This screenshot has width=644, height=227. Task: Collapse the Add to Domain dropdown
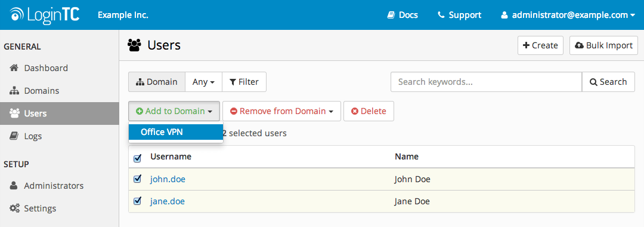[x=174, y=111]
